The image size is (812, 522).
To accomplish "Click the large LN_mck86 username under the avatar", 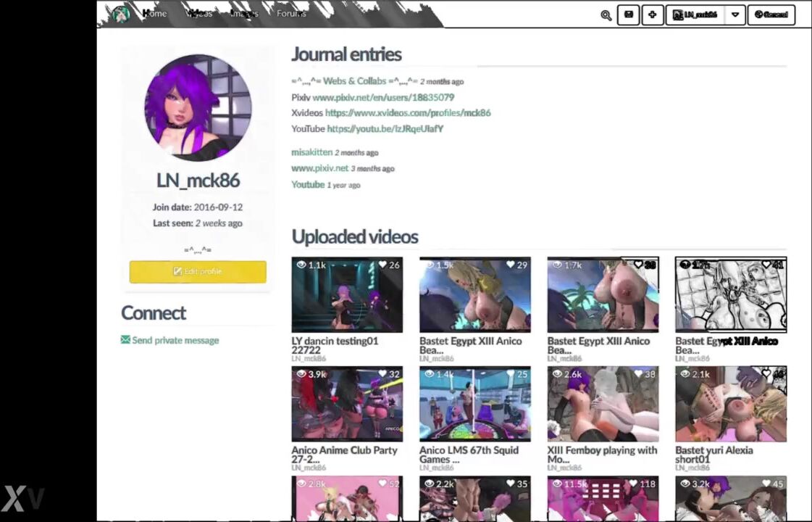I will [198, 181].
